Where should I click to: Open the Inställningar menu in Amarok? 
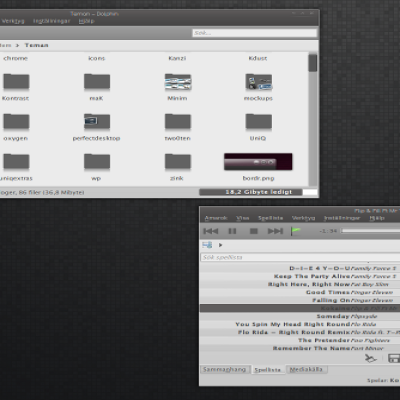[342, 218]
